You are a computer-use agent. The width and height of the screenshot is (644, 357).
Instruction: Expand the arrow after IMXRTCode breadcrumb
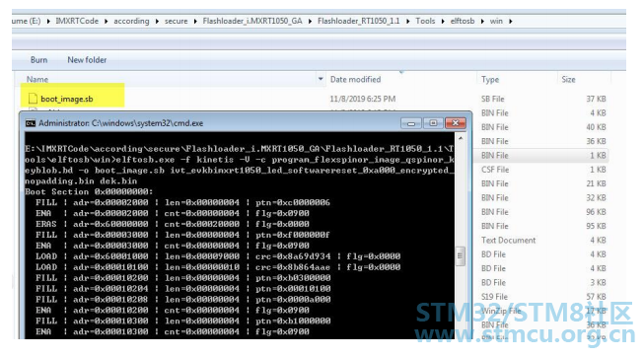point(106,21)
